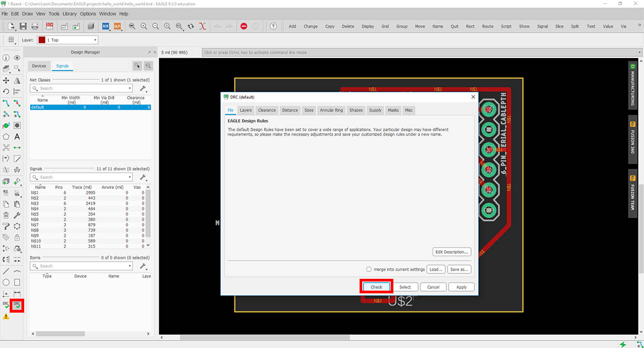Open Items search dropdown arrow
644x348 pixels.
tap(129, 266)
